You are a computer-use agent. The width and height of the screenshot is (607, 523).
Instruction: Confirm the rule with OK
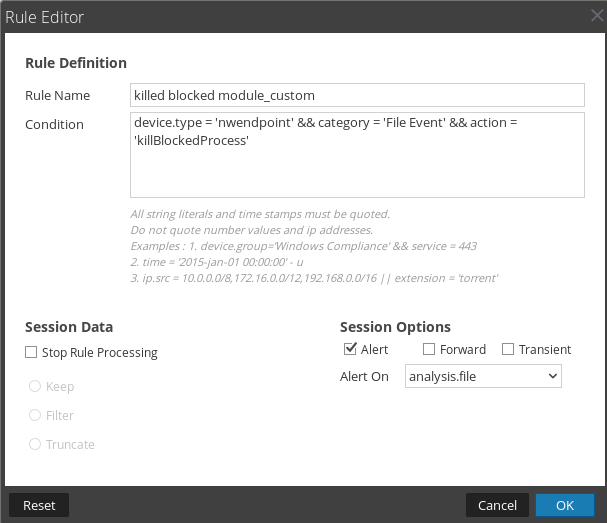click(565, 505)
